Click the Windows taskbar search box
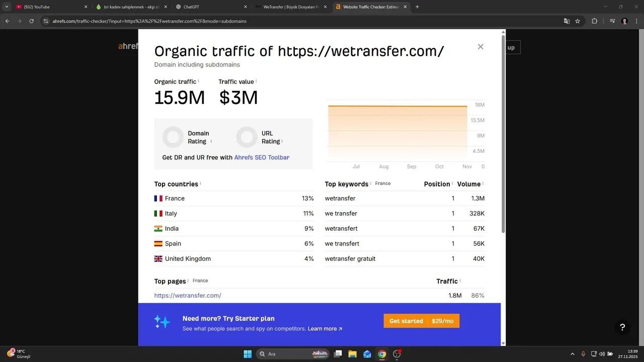Viewport: 644px width, 362px height. 293,354
